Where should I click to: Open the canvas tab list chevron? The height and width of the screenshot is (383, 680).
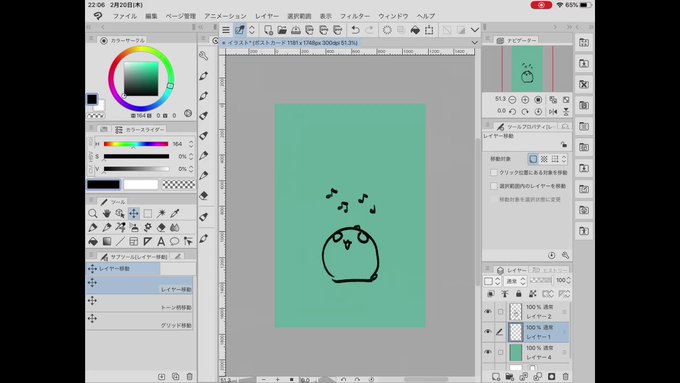pos(474,43)
